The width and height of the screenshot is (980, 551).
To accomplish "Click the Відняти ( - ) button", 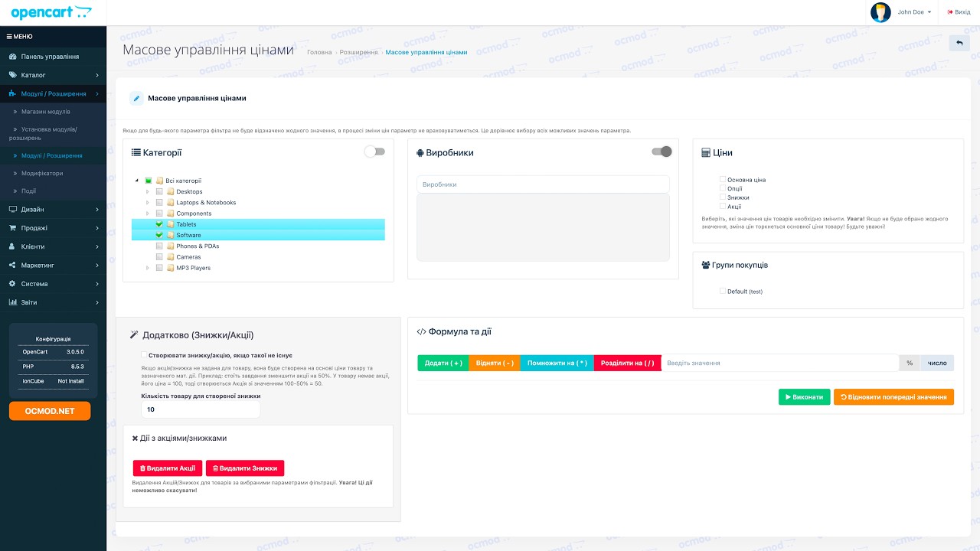I will click(495, 363).
